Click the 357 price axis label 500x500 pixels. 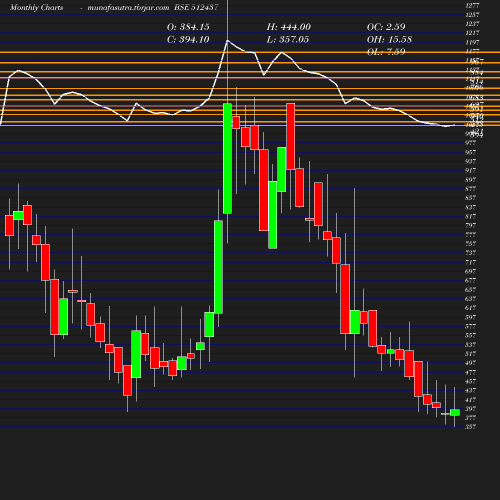(470, 427)
